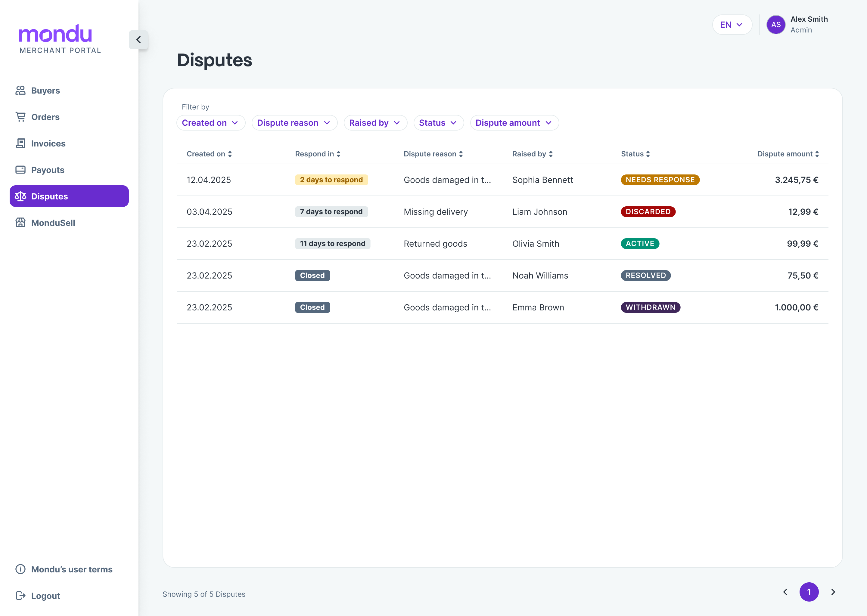Click the Invoices document icon
This screenshot has height=616, width=867.
[20, 143]
